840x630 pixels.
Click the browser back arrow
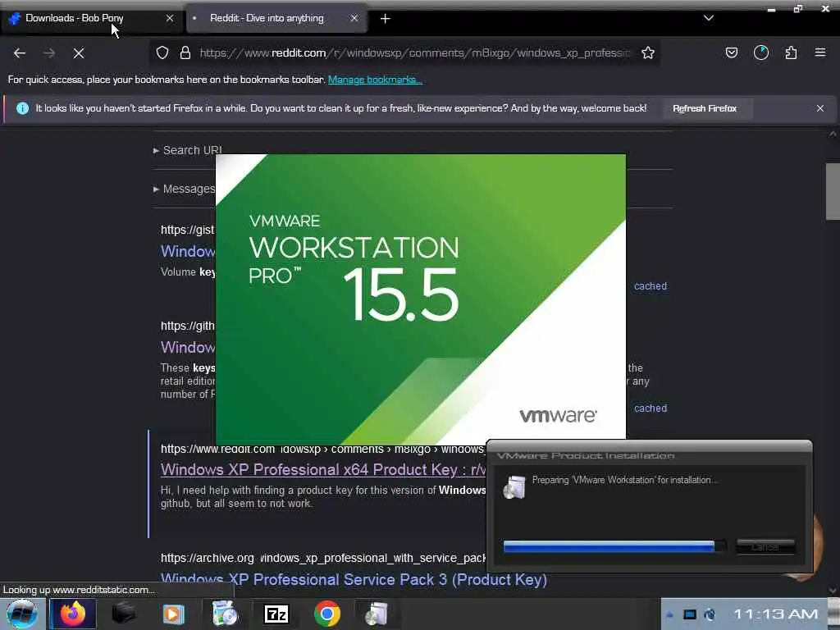coord(20,53)
